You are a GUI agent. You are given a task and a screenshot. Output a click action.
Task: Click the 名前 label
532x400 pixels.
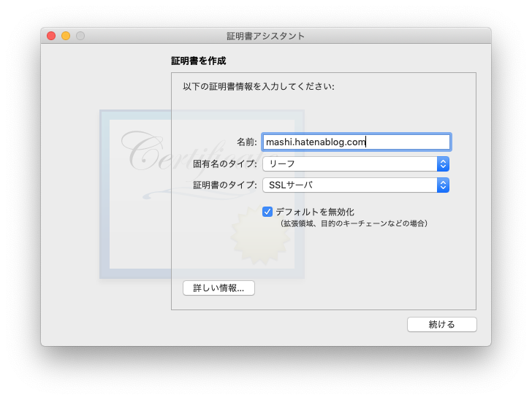247,142
